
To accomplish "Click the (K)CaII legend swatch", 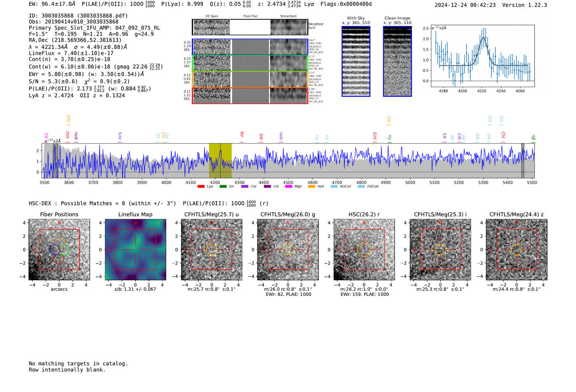I will (334, 186).
